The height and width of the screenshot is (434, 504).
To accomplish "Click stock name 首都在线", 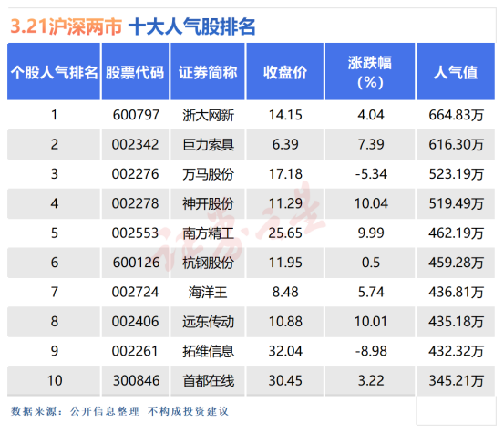I will [x=209, y=381].
